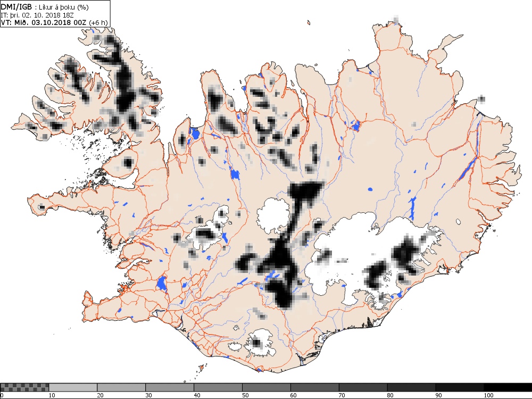Click the legend label "0"

point(2,395)
